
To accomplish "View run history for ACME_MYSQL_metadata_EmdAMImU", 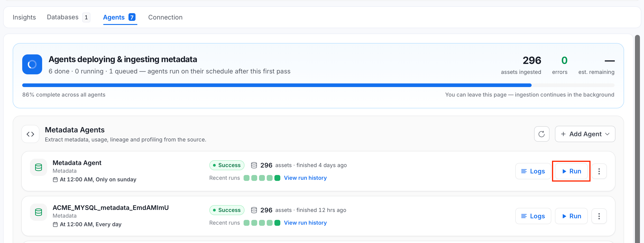I will click(x=305, y=223).
